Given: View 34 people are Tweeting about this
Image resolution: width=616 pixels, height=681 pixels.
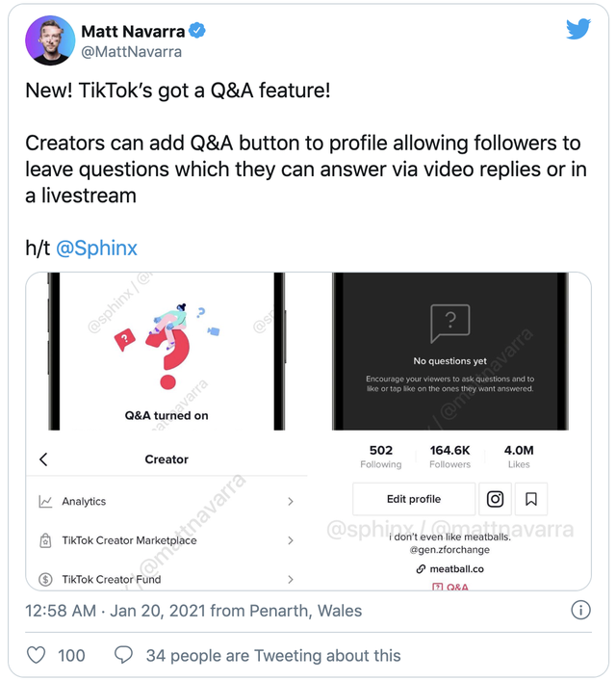Looking at the screenshot, I should click(272, 655).
